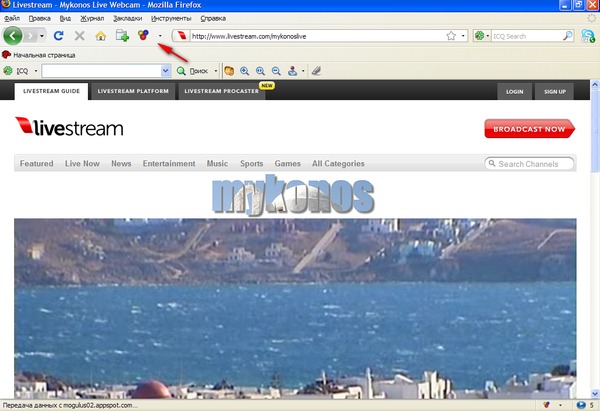
Task: Open a new tab with the green-plus icon
Action: tap(122, 36)
